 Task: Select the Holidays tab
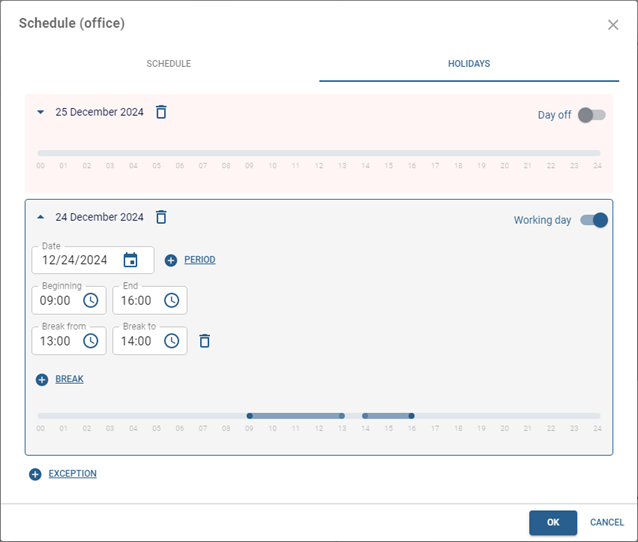point(469,64)
